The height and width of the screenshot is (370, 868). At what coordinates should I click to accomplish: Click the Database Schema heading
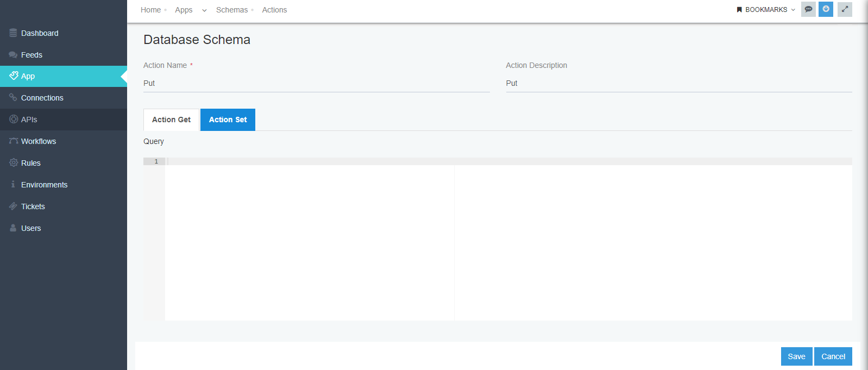tap(197, 40)
